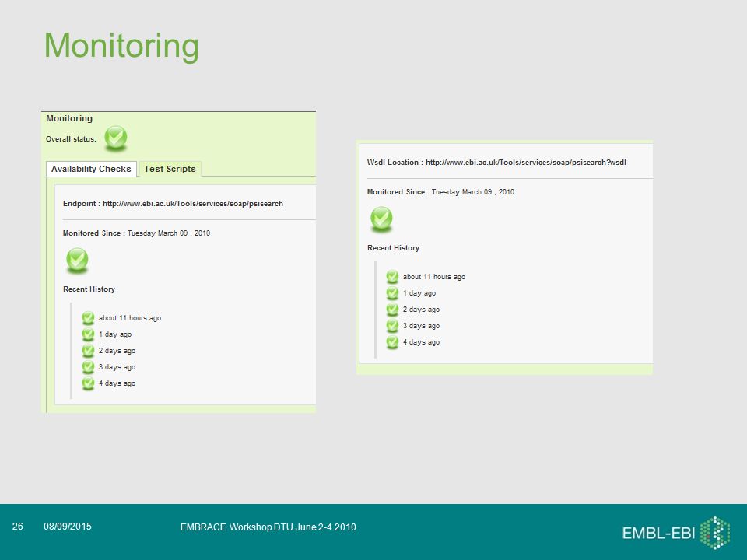Click check icon beside '2 days ago' in Wsdl history
747x560 pixels.
[x=392, y=310]
